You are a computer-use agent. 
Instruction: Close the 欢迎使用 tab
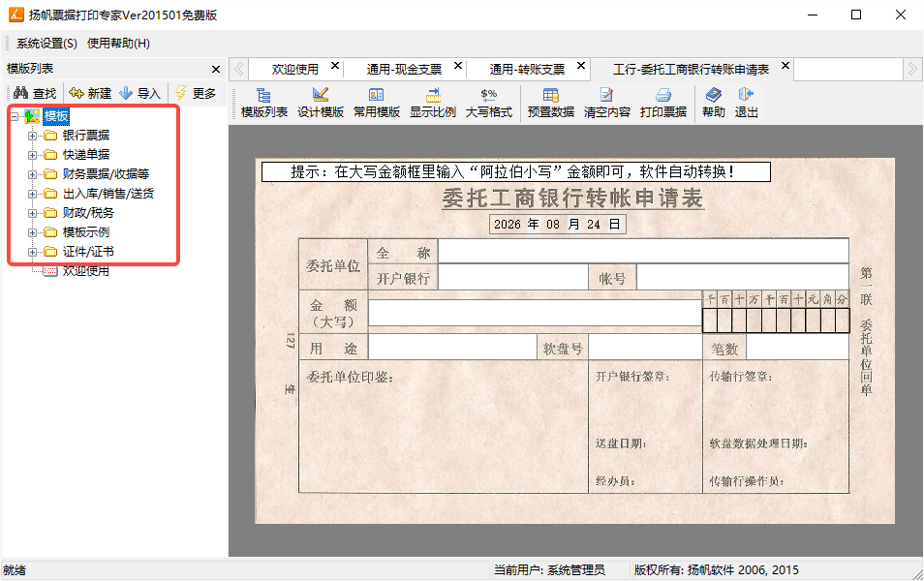(335, 66)
